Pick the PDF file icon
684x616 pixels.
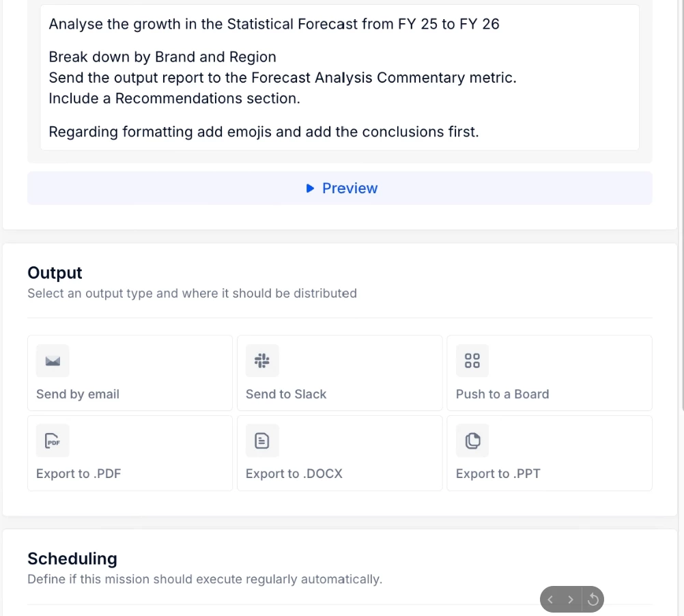pyautogui.click(x=53, y=441)
